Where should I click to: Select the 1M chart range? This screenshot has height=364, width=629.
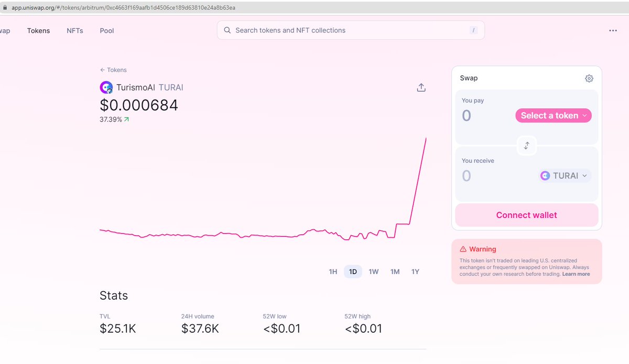[x=395, y=272]
